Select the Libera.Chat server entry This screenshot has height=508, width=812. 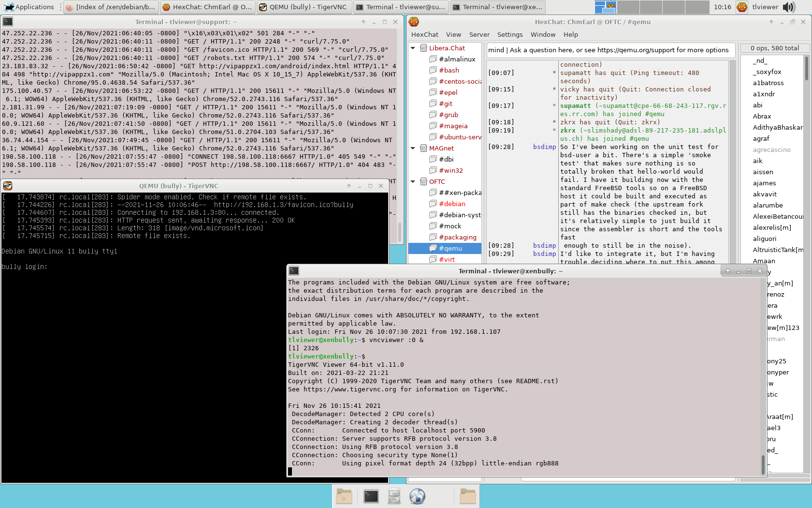447,48
